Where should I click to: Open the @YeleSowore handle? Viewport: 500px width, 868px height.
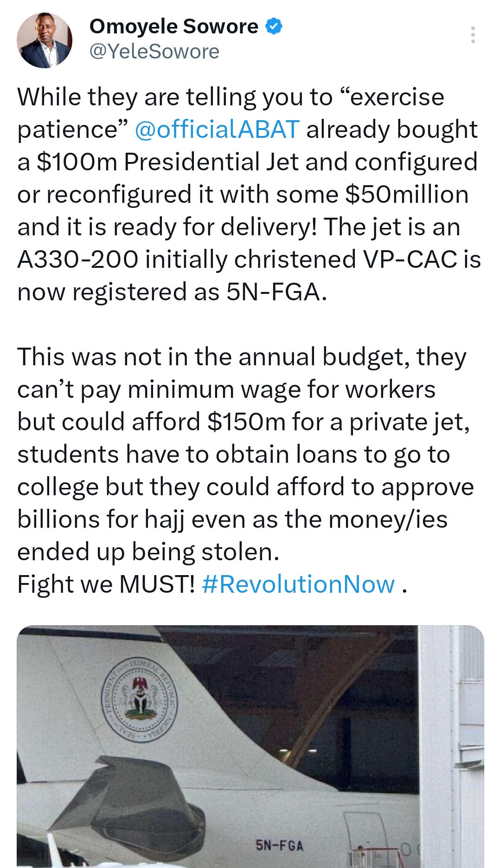pyautogui.click(x=154, y=52)
